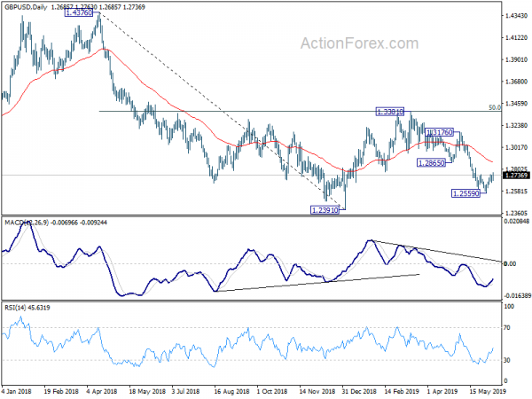Image resolution: width=532 pixels, height=399 pixels.
Task: Click the 1.43760 price label
Action: pyautogui.click(x=78, y=13)
